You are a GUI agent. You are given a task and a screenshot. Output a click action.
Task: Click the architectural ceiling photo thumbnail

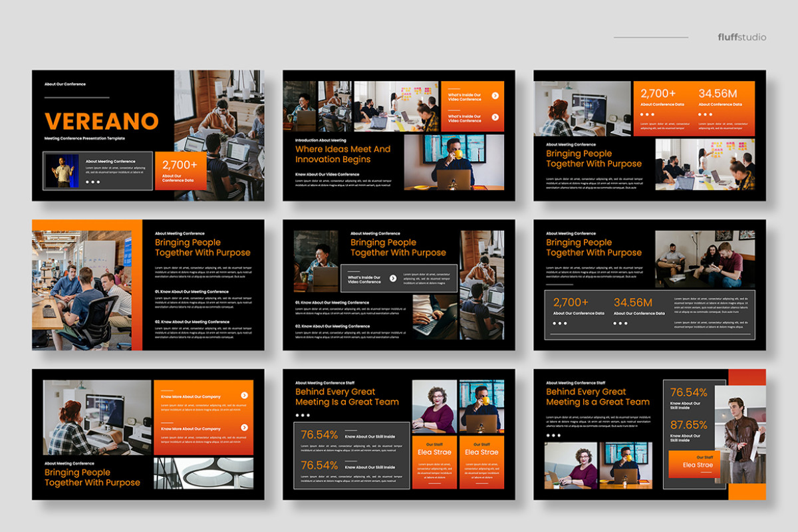pyautogui.click(x=203, y=473)
